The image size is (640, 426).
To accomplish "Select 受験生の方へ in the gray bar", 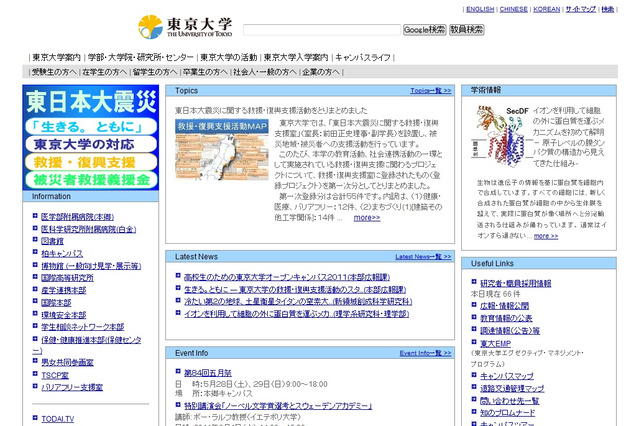I will [54, 72].
